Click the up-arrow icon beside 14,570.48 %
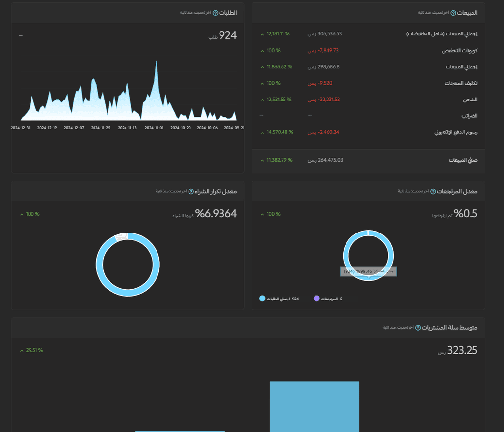Viewport: 504px width, 432px height. point(262,133)
